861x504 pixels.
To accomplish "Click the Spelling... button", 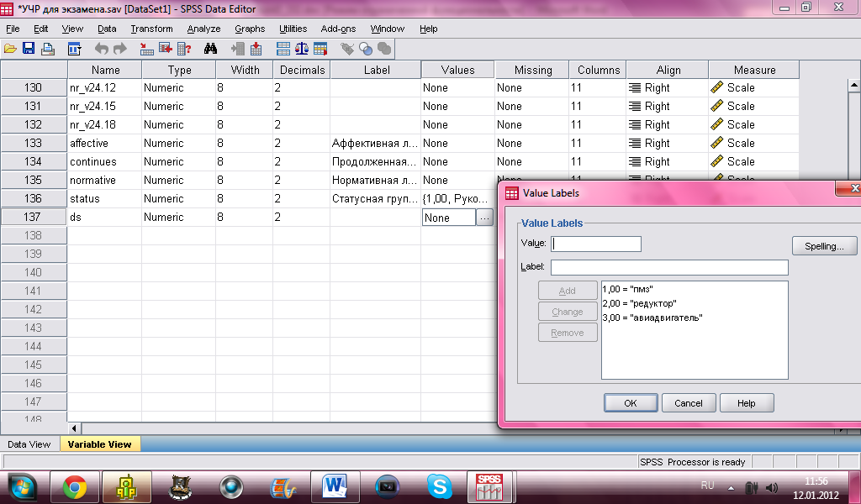I will [x=824, y=246].
